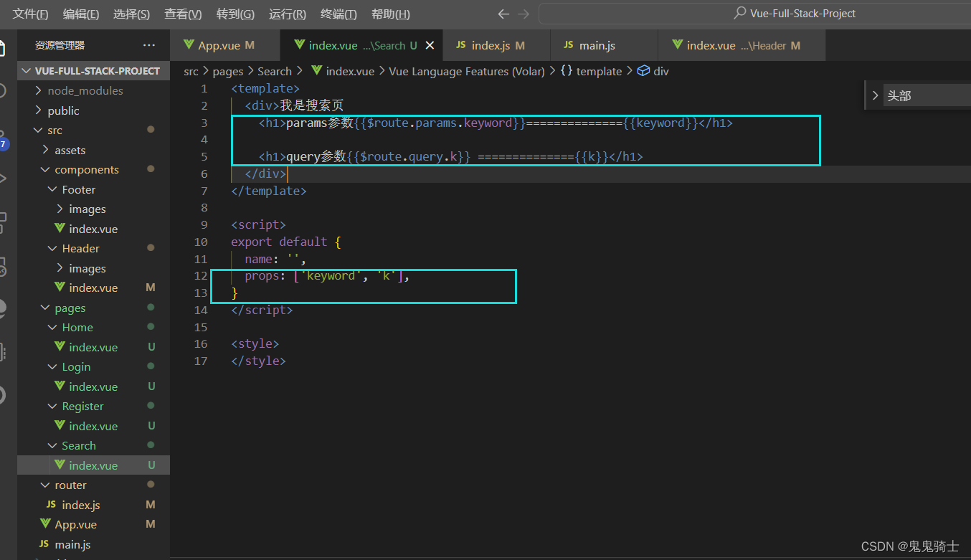Click the Vue icon of Footer's index.vue
Image resolution: width=971 pixels, height=560 pixels.
(x=60, y=229)
